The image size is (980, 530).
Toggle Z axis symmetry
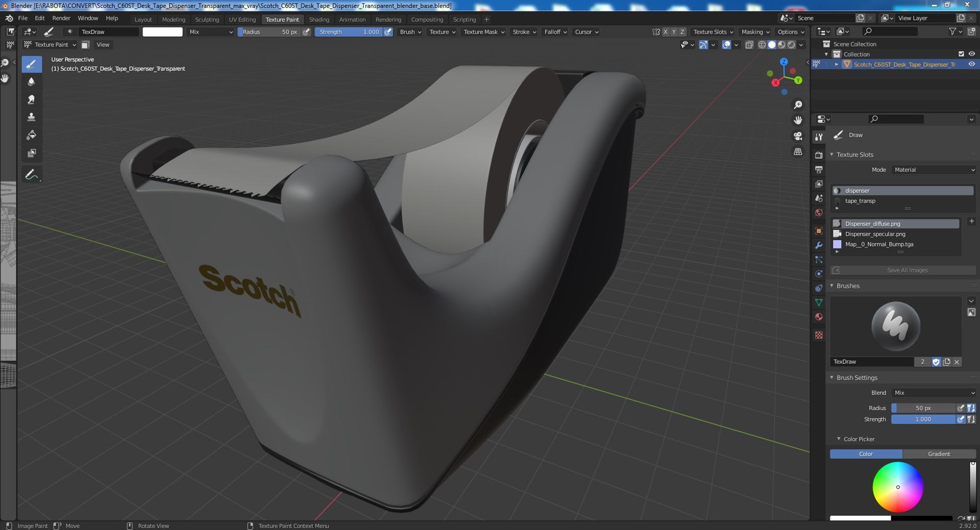point(682,32)
